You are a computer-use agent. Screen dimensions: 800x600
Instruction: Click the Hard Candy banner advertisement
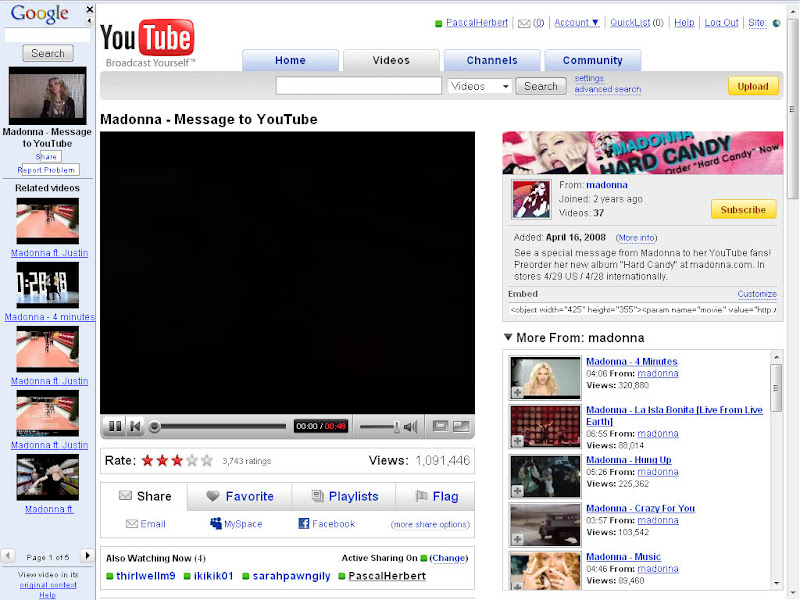tap(643, 153)
